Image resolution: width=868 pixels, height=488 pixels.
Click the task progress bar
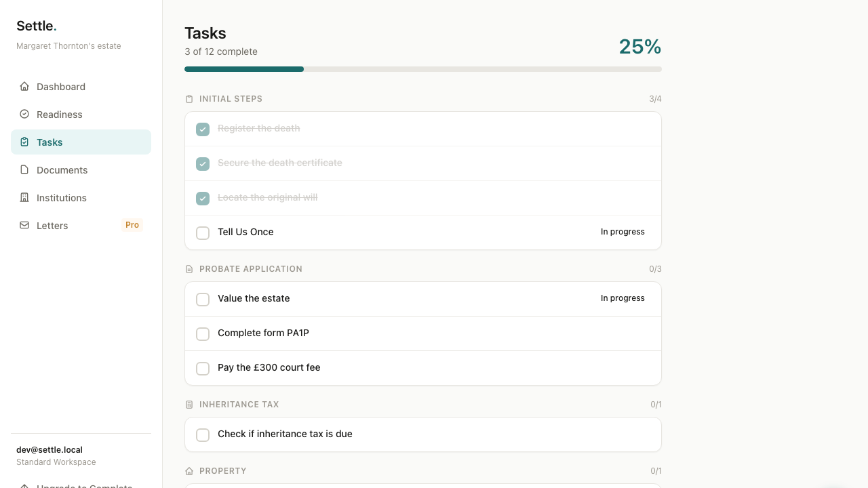(x=423, y=69)
